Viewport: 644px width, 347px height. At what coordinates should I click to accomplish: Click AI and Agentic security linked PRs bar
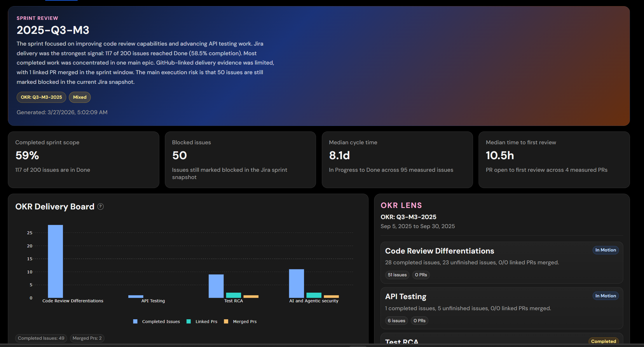click(x=314, y=295)
